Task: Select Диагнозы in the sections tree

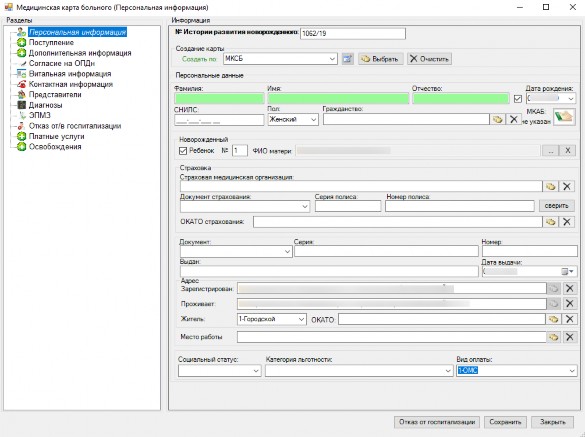Action: pyautogui.click(x=46, y=105)
